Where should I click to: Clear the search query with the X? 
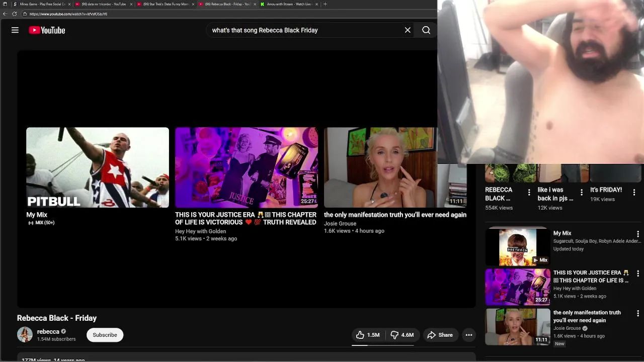pyautogui.click(x=408, y=30)
